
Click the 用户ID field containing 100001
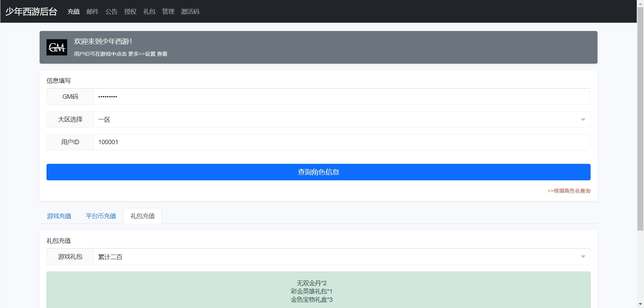[x=342, y=142]
